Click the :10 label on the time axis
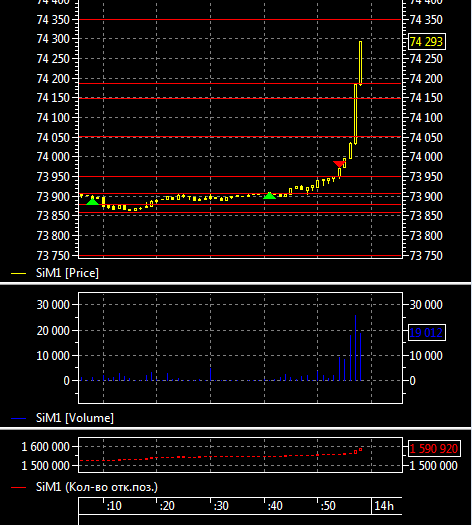Screen dimensions: 472x525 pos(114,506)
